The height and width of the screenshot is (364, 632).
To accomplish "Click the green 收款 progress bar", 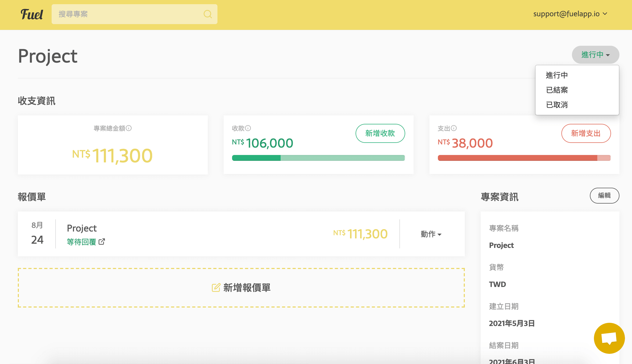I will [x=318, y=158].
